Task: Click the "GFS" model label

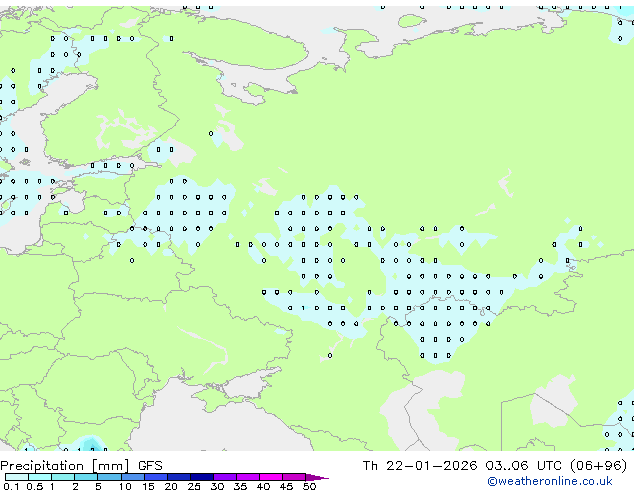Action: pyautogui.click(x=150, y=466)
